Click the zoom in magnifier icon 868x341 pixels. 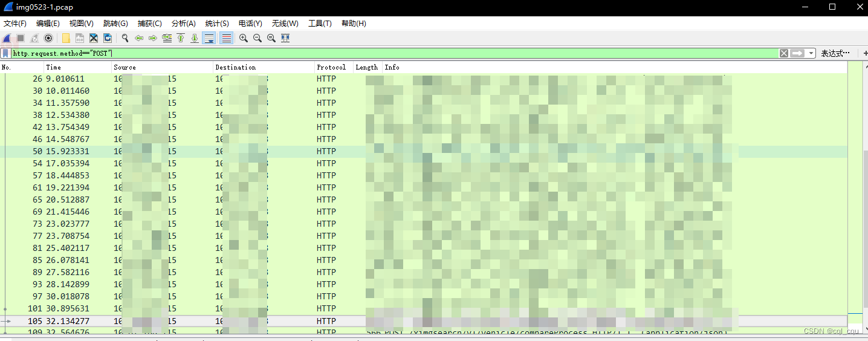[x=244, y=38]
